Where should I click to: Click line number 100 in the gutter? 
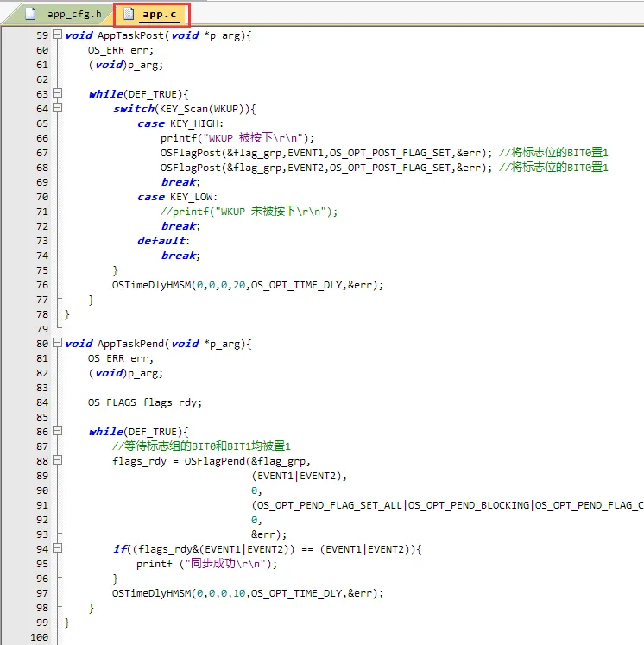(40, 637)
